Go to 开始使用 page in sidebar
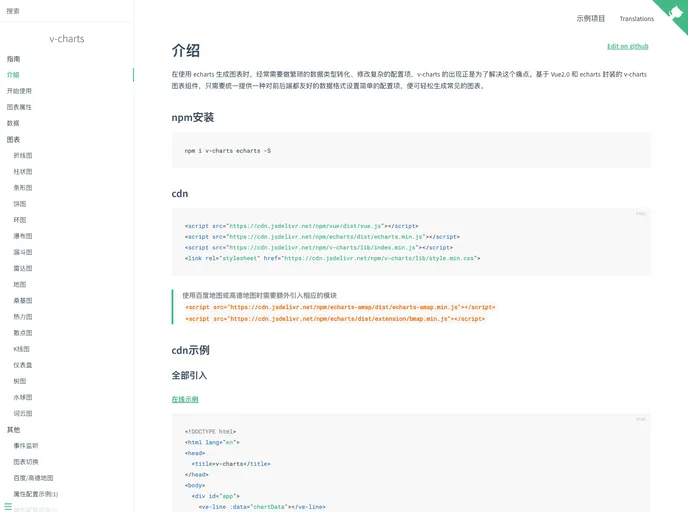The image size is (688, 512). (19, 91)
